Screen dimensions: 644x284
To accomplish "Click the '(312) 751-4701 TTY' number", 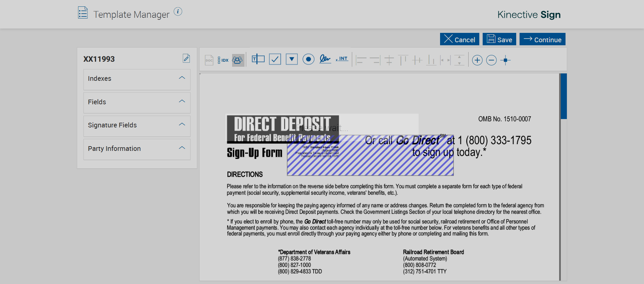I will pos(425,272).
